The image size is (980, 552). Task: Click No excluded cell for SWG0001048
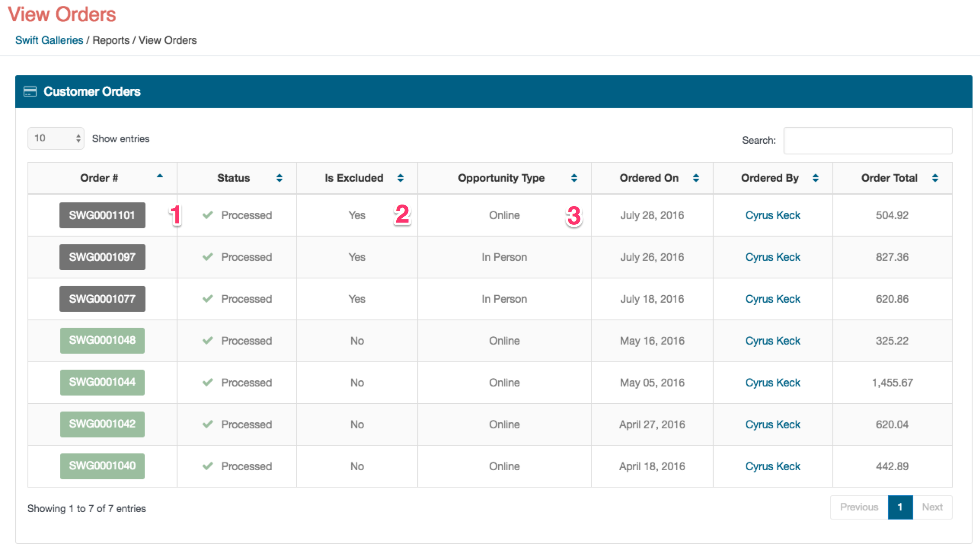(x=357, y=341)
